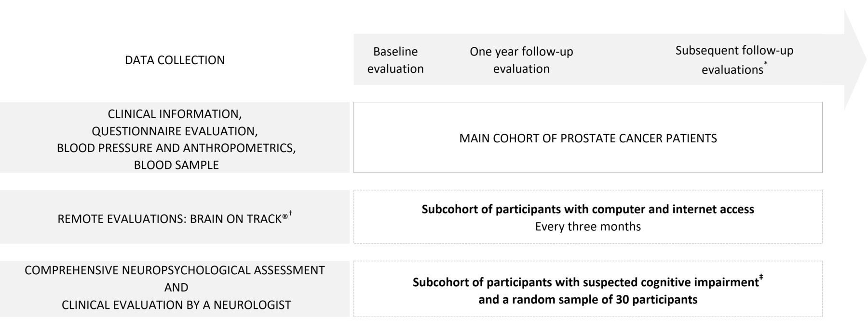Click the DATA COLLECTION heading
This screenshot has height=334, width=868.
pyautogui.click(x=175, y=60)
